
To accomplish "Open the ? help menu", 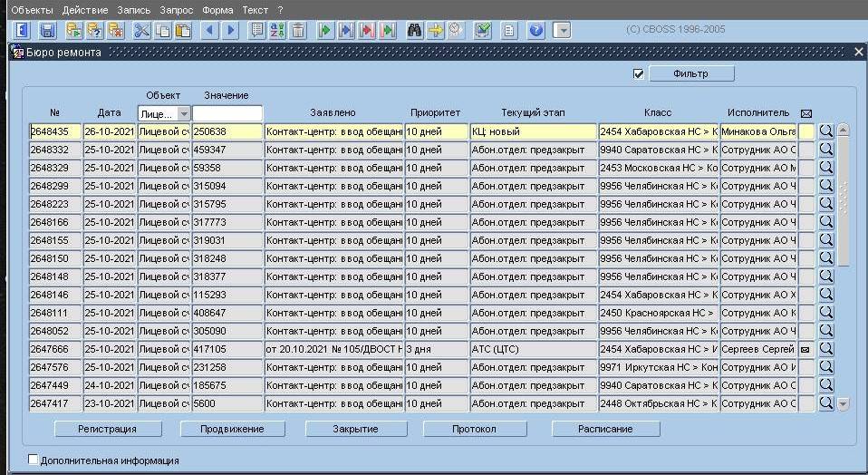I will (280, 10).
